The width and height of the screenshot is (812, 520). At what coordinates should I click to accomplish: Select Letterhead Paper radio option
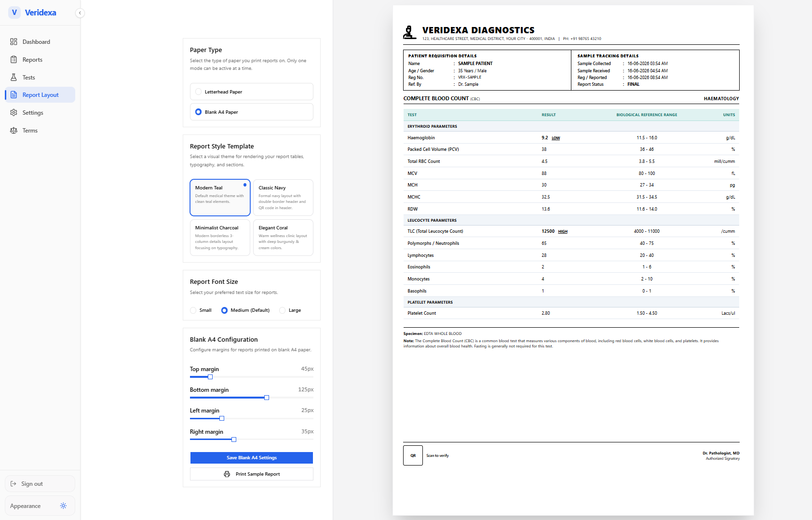(x=252, y=92)
